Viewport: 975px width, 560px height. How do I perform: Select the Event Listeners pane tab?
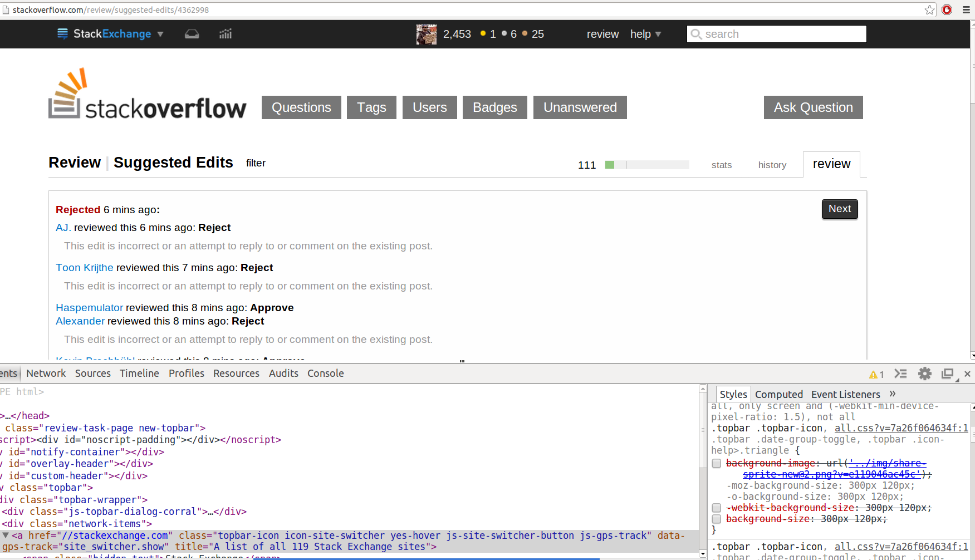[x=846, y=394]
